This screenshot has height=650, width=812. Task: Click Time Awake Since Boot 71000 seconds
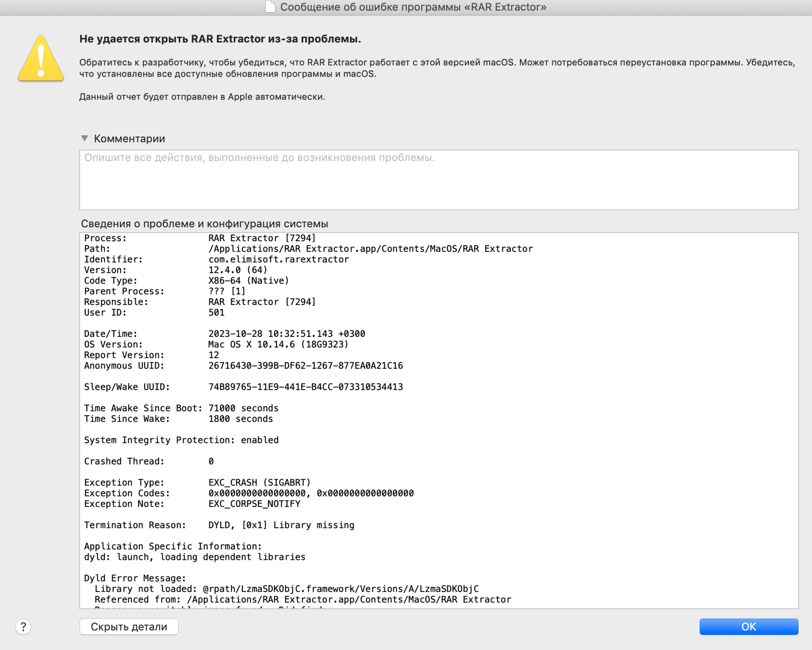181,408
